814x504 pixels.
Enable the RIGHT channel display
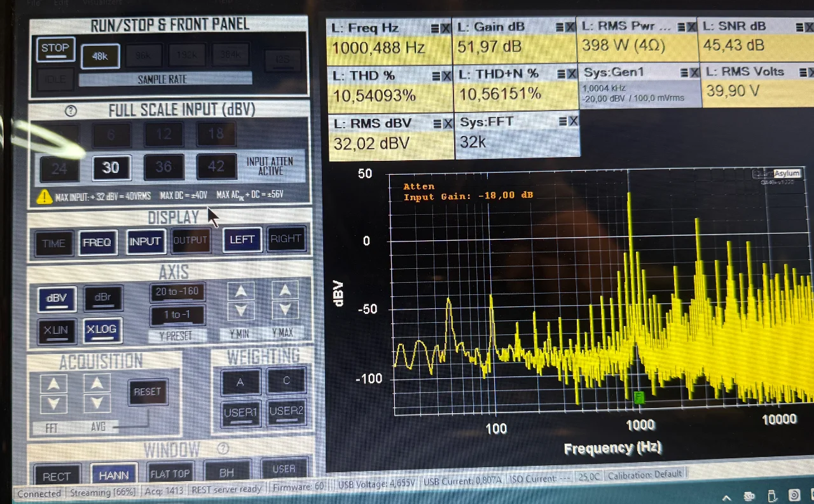286,239
